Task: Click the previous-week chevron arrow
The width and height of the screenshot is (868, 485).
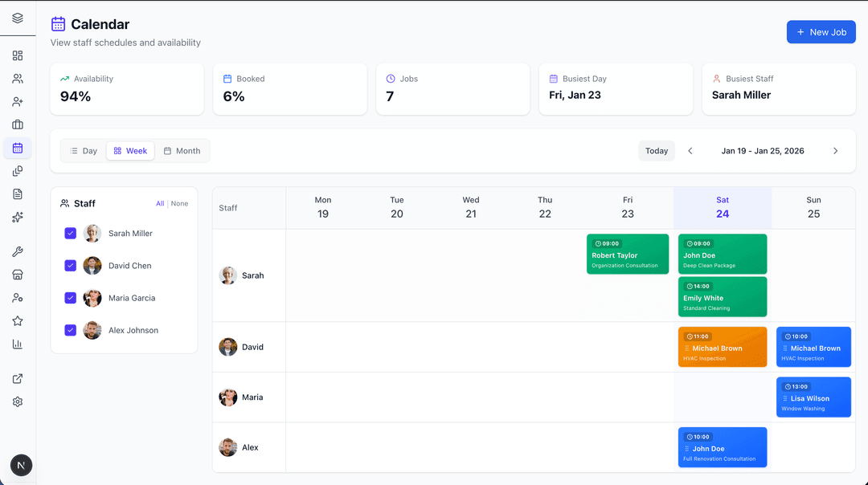Action: 690,150
